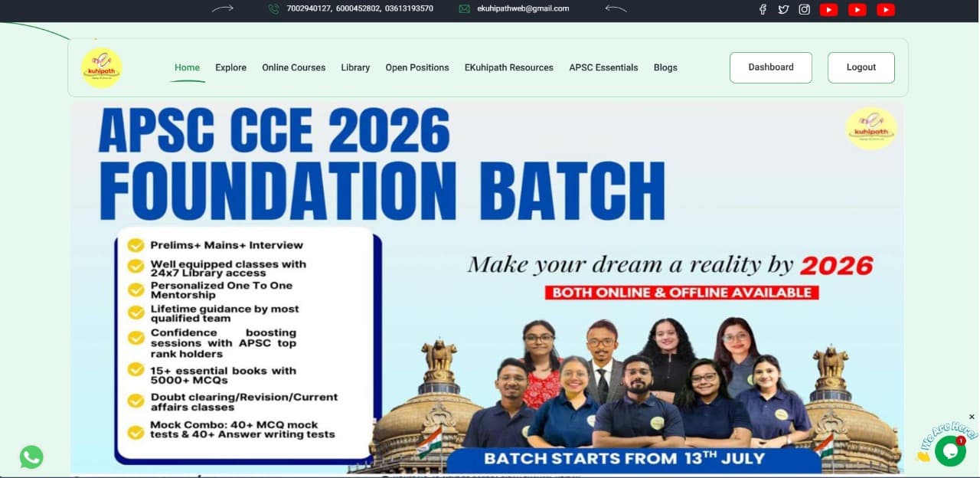Open the Online Courses menu
The image size is (980, 478).
point(293,67)
